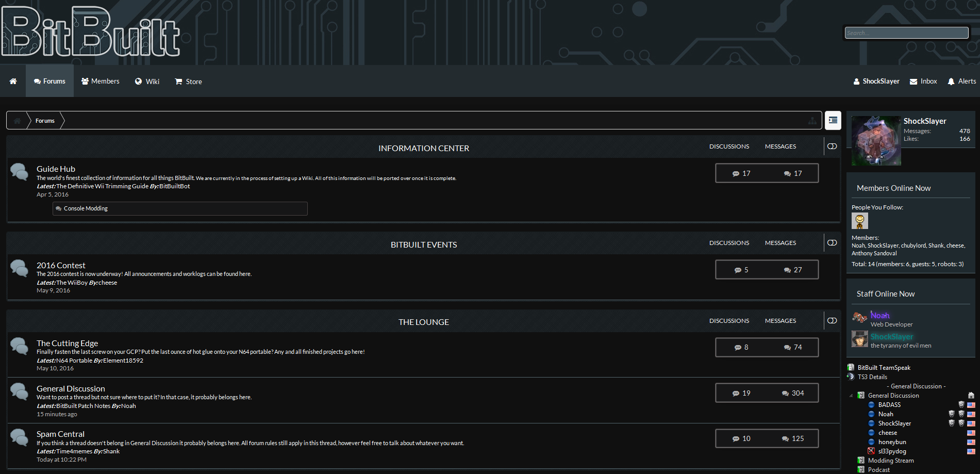
Task: Open the Store tab
Action: pos(188,81)
